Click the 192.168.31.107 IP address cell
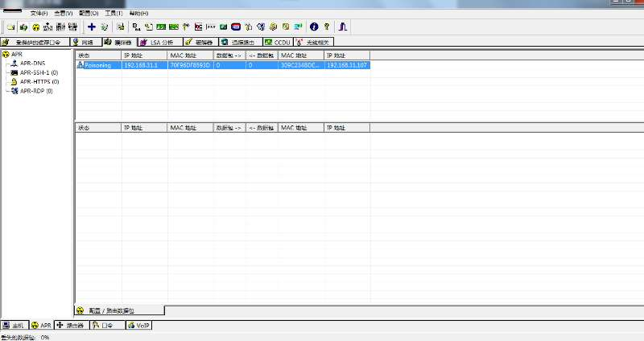 point(347,65)
